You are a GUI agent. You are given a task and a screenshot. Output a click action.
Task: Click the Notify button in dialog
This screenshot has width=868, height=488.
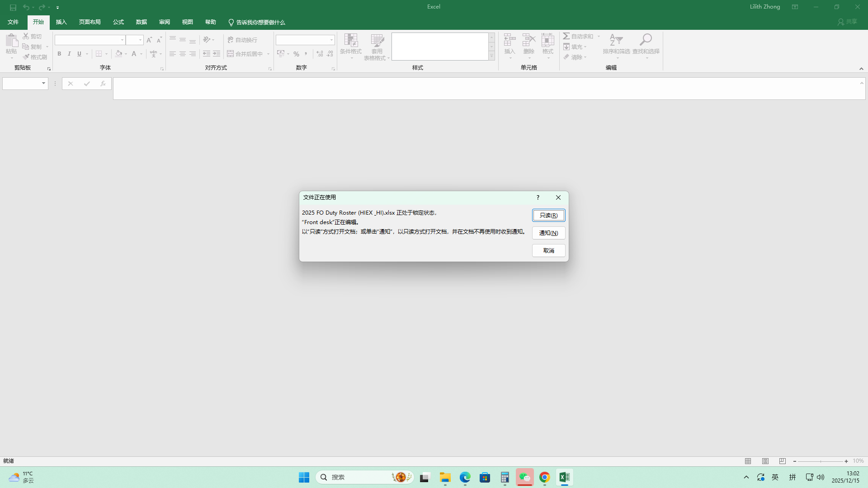548,233
